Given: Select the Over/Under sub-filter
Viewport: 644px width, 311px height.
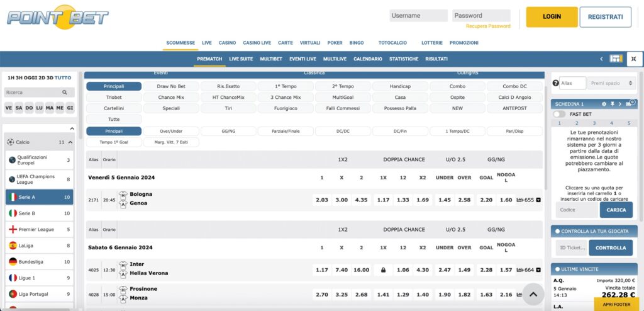Looking at the screenshot, I should (171, 131).
